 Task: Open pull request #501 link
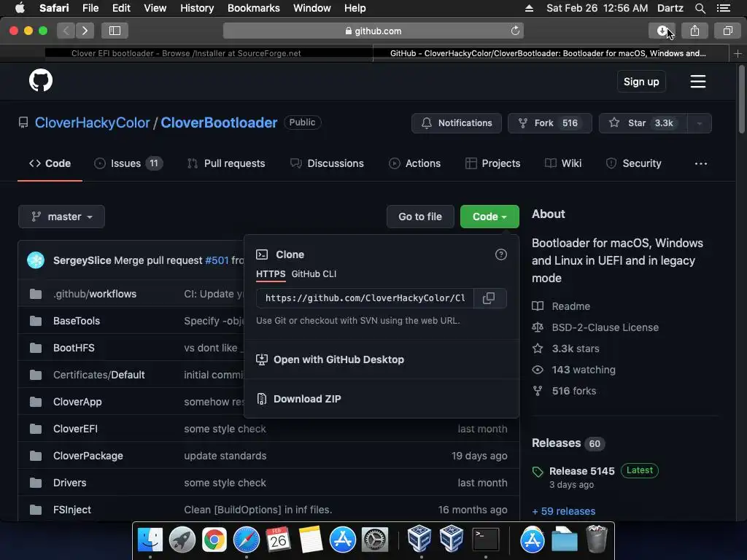click(217, 260)
